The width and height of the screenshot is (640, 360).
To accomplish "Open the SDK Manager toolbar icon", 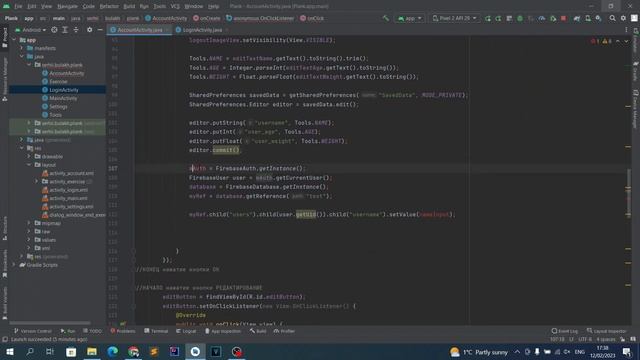I will [x=598, y=18].
